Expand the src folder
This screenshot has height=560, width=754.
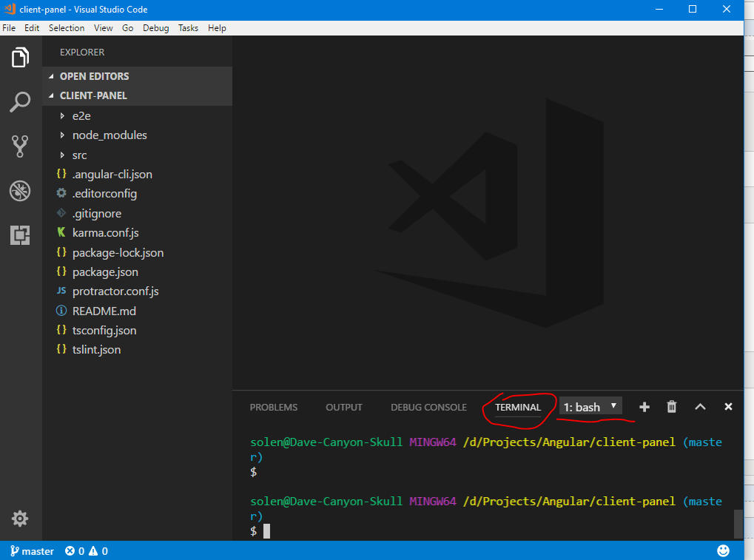79,155
